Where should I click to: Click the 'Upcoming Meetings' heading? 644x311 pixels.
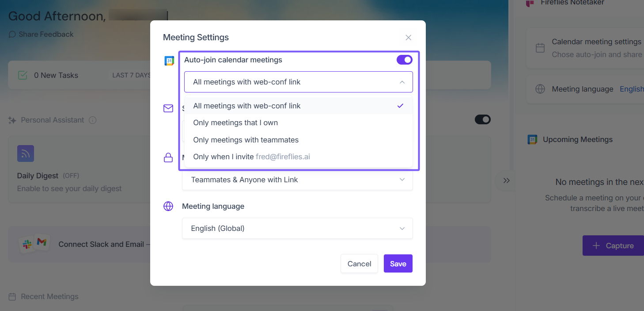578,139
